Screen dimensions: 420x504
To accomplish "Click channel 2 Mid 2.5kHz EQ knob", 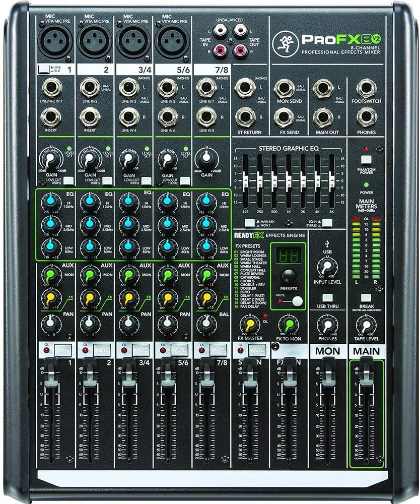I will [x=90, y=223].
